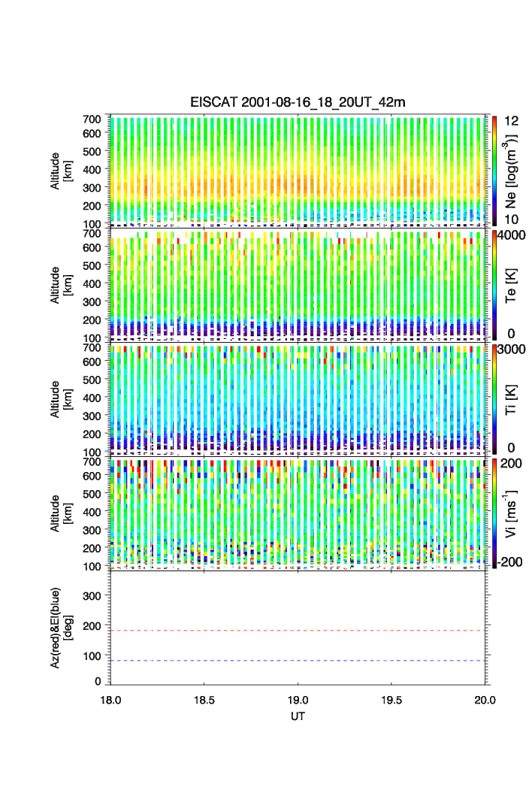Click the Te electron temperature color bar

pyautogui.click(x=494, y=285)
